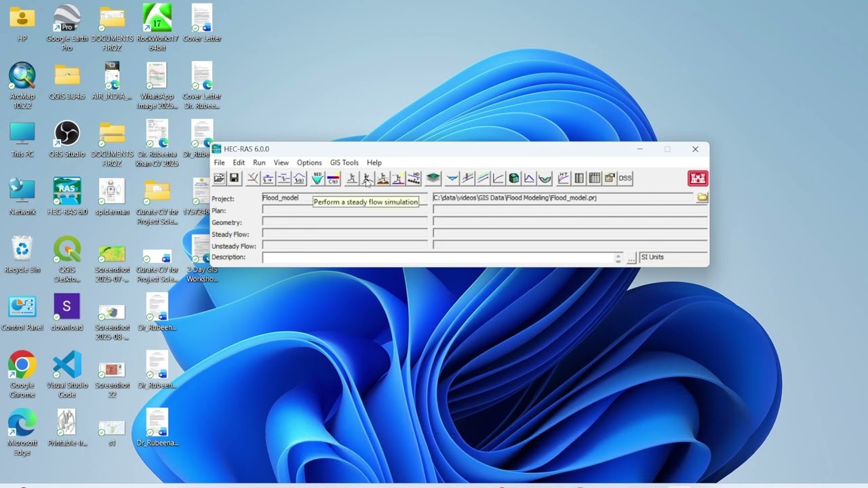Image resolution: width=868 pixels, height=488 pixels.
Task: Save the project using the floppy icon
Action: click(234, 178)
